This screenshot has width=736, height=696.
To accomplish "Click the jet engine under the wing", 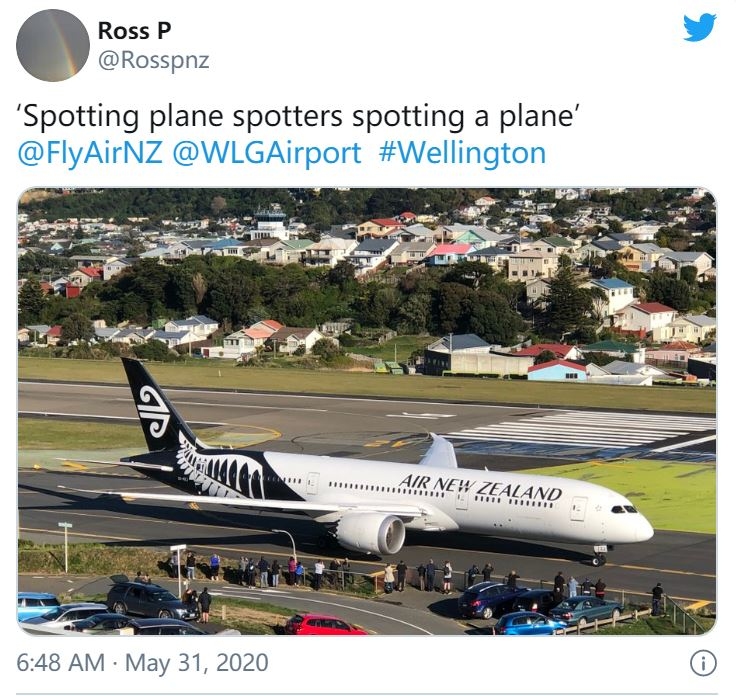I will pos(371,533).
